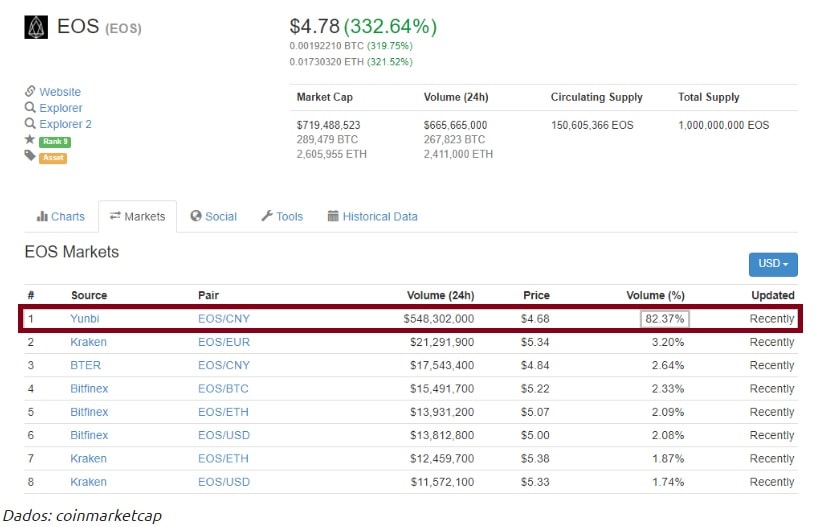Viewport: 818px width, 527px height.
Task: Switch to the Charts tab
Action: [61, 216]
